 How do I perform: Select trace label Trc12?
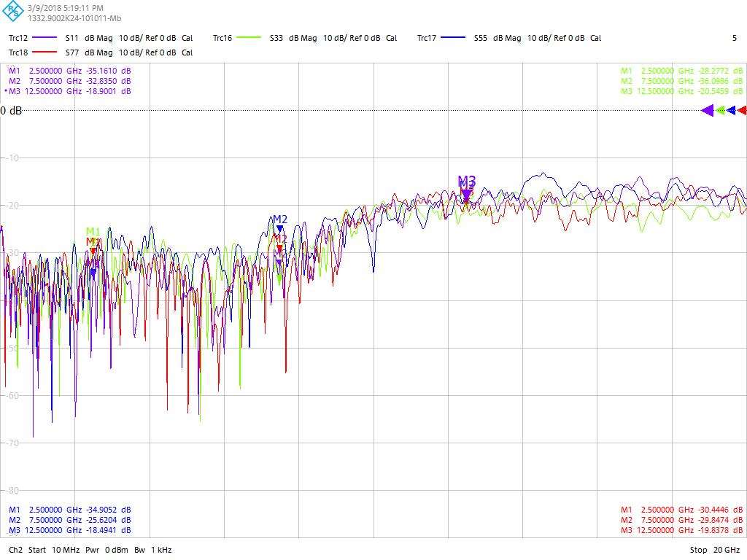[x=18, y=38]
